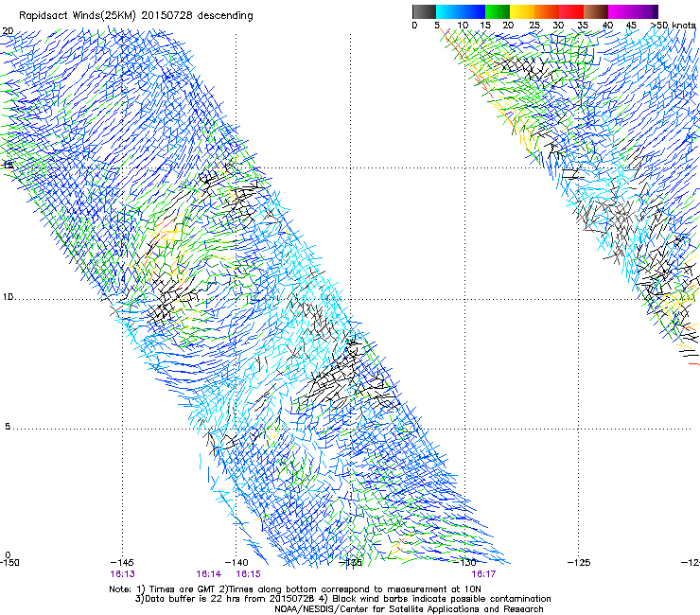The height and width of the screenshot is (615, 700).
Task: Click the purple '16:15' time label
Action: coord(248,574)
